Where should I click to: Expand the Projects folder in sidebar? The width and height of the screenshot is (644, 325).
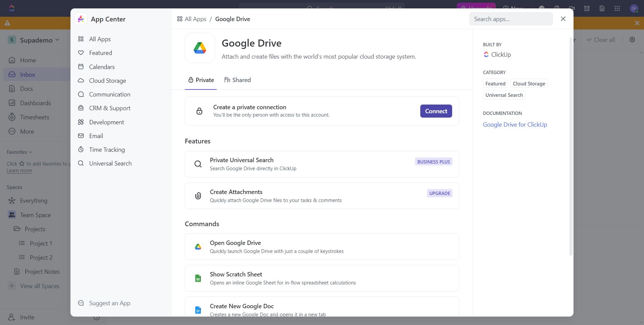(17, 229)
